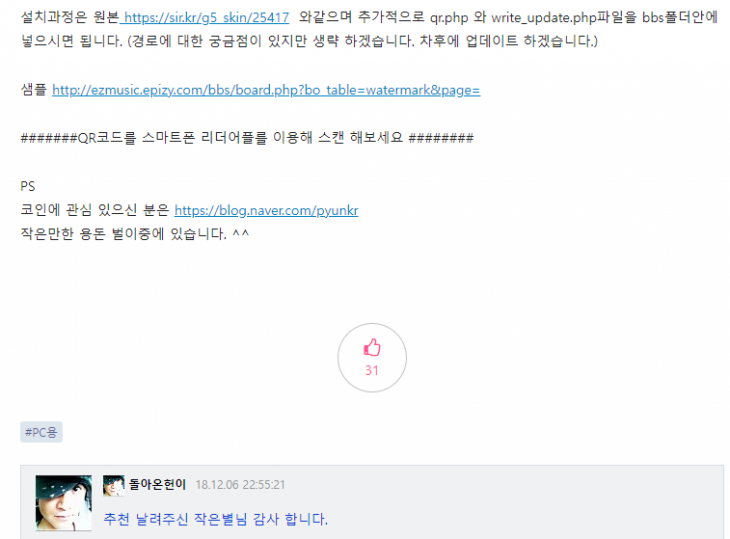This screenshot has height=539, width=730.
Task: Visit the blog.naver.com/pyunkr link
Action: click(266, 210)
